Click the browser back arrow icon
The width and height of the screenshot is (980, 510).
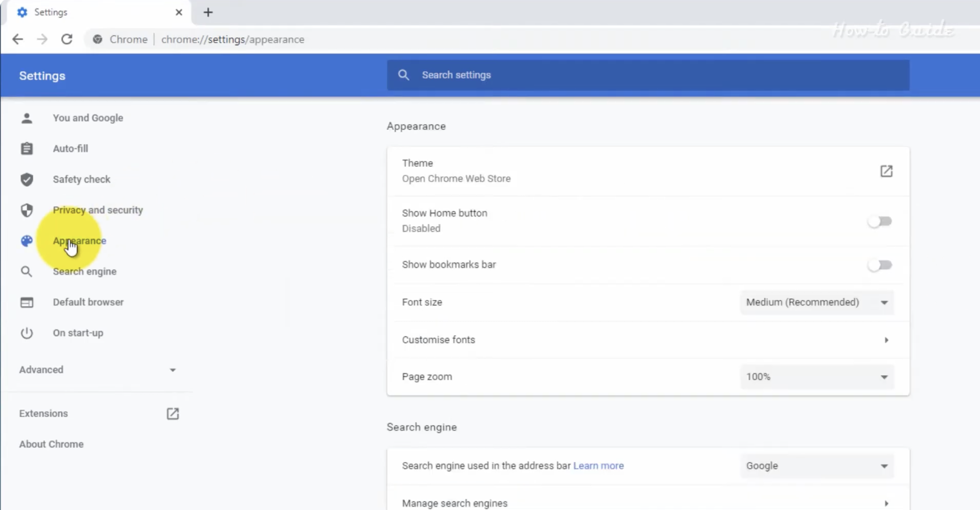(x=18, y=39)
